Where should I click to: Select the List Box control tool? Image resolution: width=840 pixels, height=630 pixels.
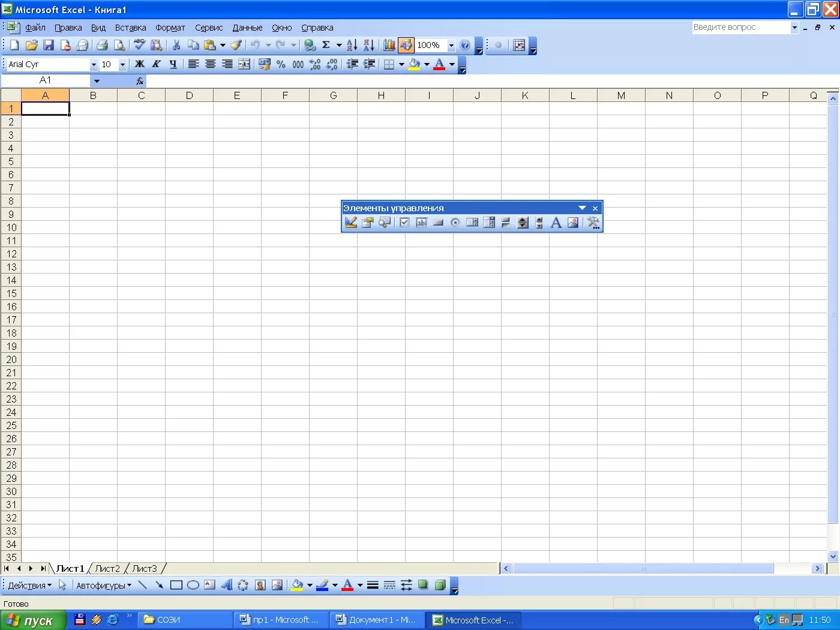click(472, 223)
